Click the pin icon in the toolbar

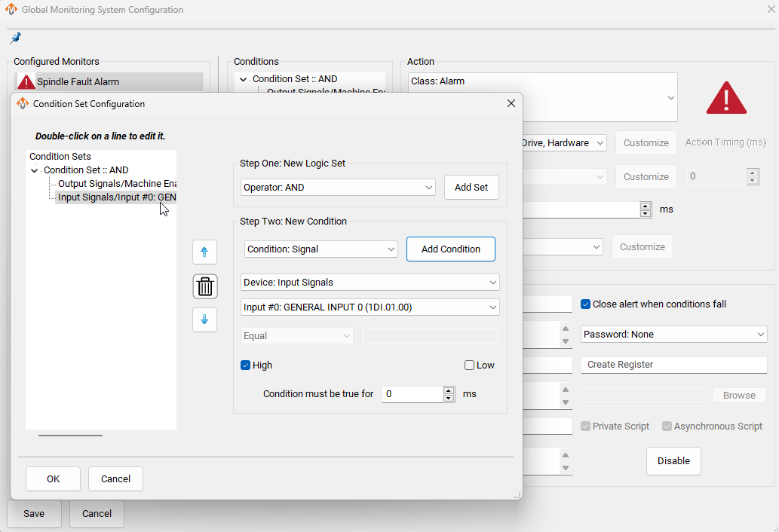pos(15,38)
